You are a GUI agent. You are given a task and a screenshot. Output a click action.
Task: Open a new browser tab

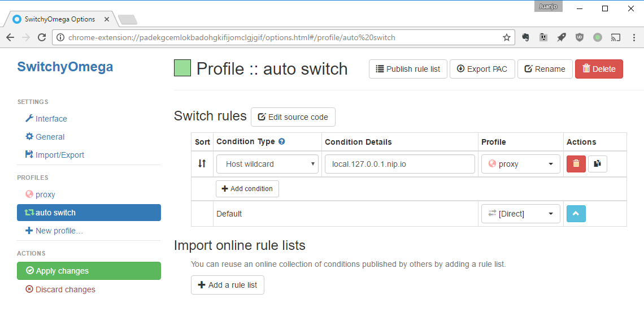pyautogui.click(x=127, y=19)
